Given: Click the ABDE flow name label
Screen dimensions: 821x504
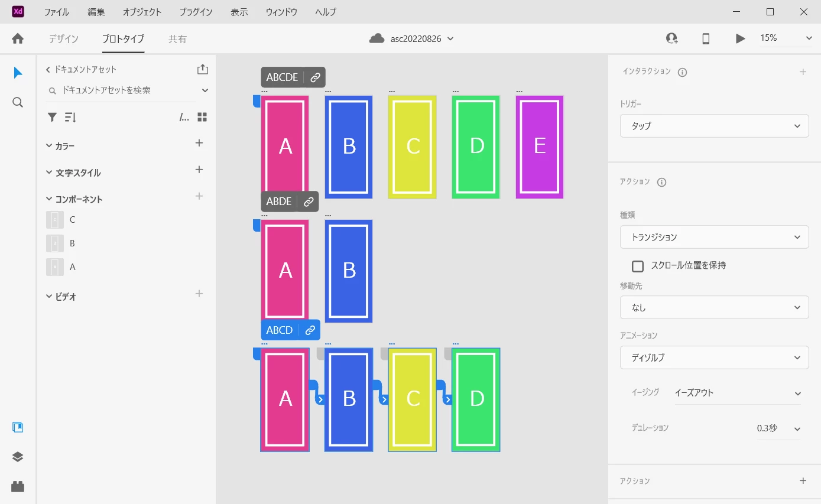Looking at the screenshot, I should point(279,201).
